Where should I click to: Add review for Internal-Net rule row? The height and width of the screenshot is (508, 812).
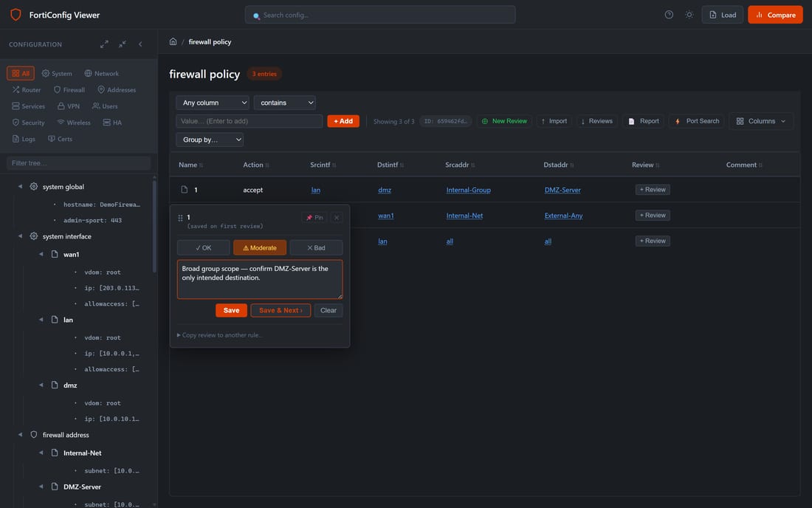click(653, 215)
